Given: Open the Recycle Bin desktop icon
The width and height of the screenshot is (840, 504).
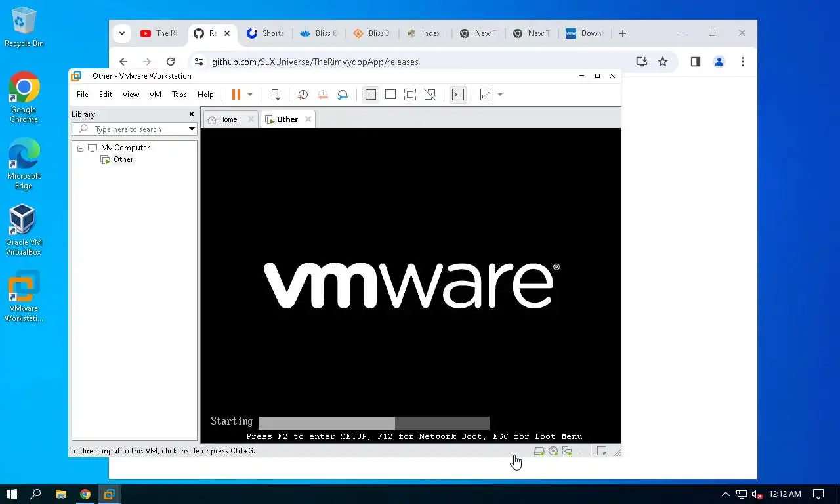Looking at the screenshot, I should (24, 28).
